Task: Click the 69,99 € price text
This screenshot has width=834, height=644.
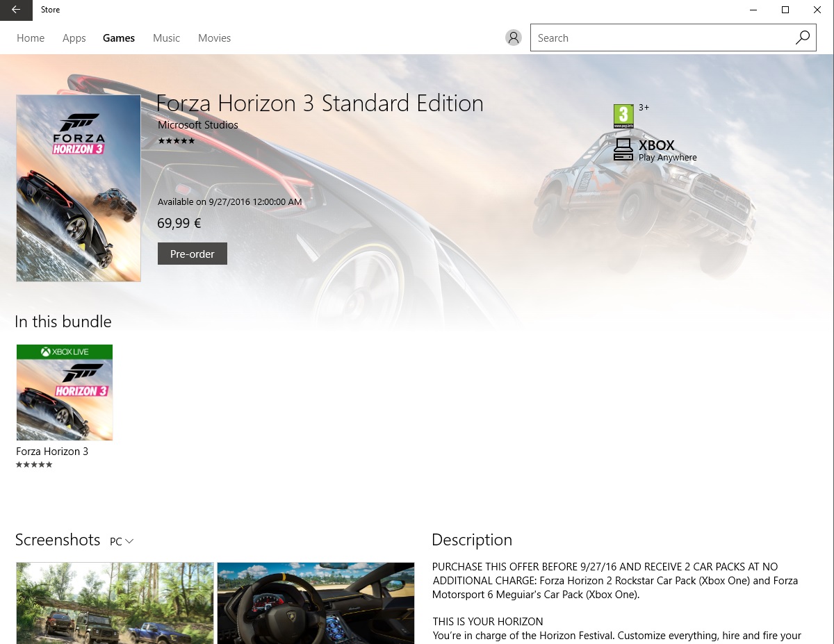Action: click(179, 224)
